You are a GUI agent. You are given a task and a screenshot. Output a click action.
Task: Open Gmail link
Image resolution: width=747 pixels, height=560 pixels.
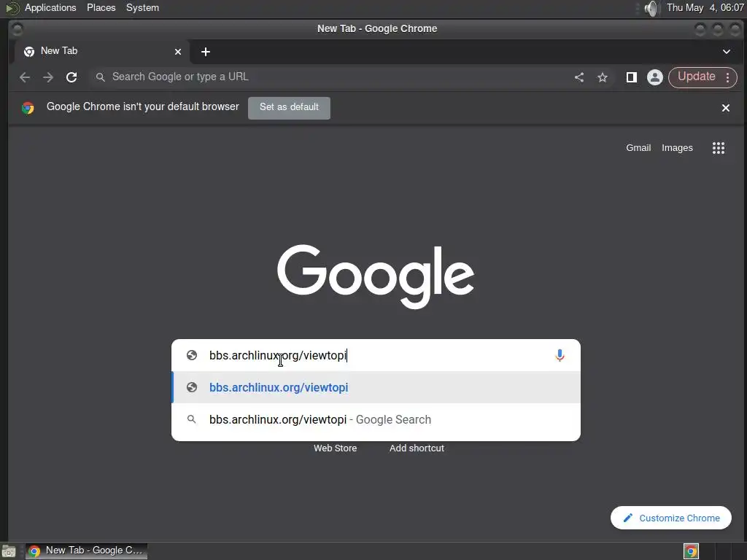pyautogui.click(x=638, y=148)
